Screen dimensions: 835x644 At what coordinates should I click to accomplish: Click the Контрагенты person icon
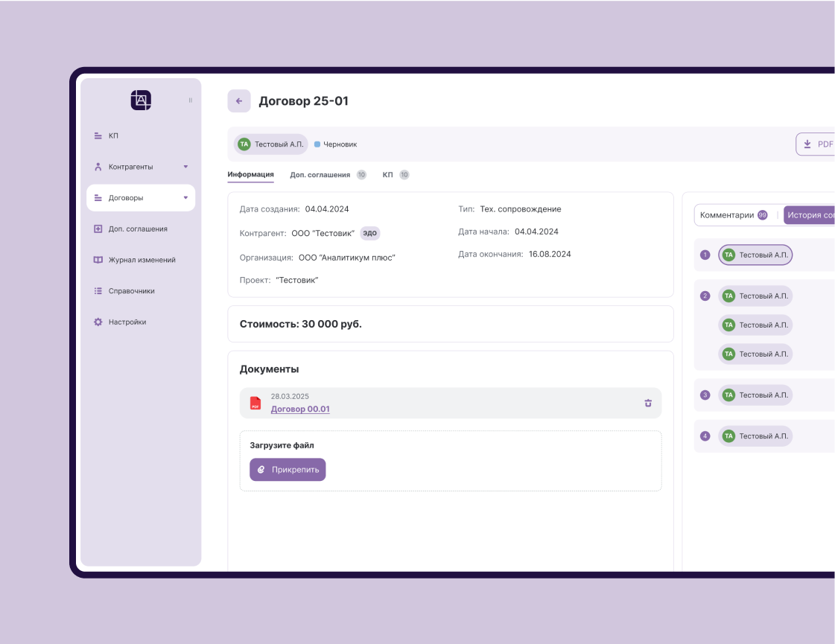98,167
